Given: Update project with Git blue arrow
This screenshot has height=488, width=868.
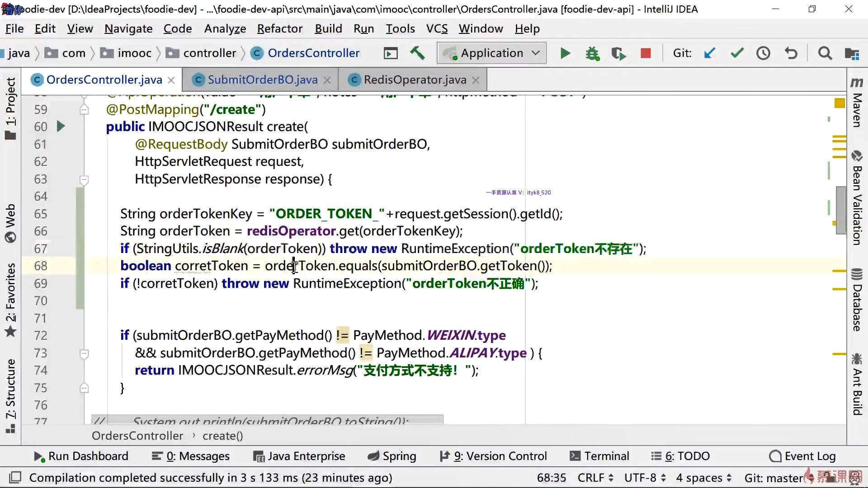Looking at the screenshot, I should (710, 53).
